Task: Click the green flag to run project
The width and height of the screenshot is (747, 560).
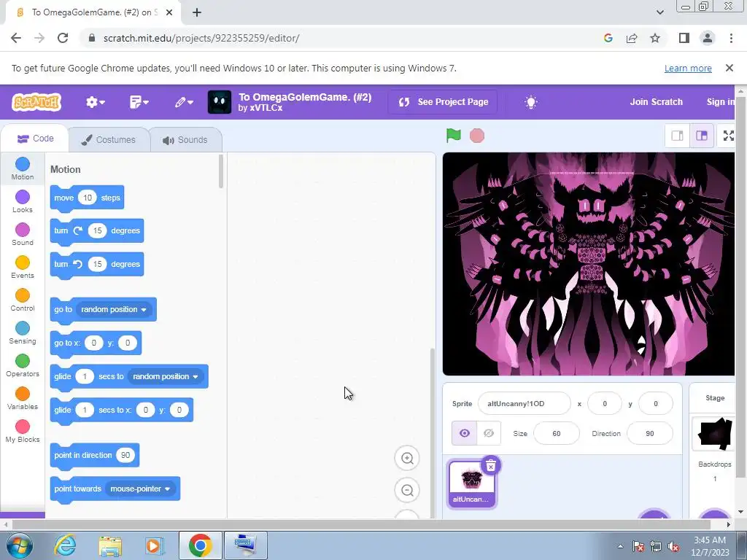Action: 453,136
